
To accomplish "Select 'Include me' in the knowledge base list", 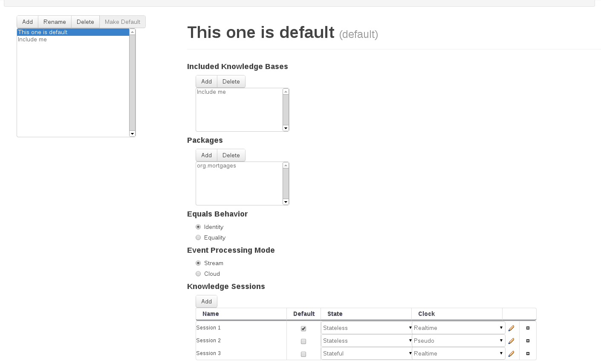I will pos(32,40).
